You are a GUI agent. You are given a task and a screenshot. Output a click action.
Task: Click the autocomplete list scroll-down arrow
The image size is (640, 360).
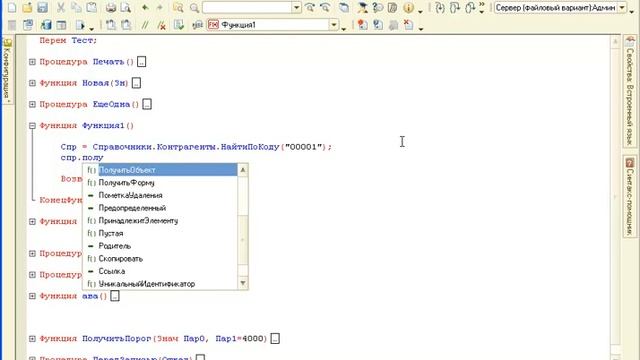(x=243, y=283)
